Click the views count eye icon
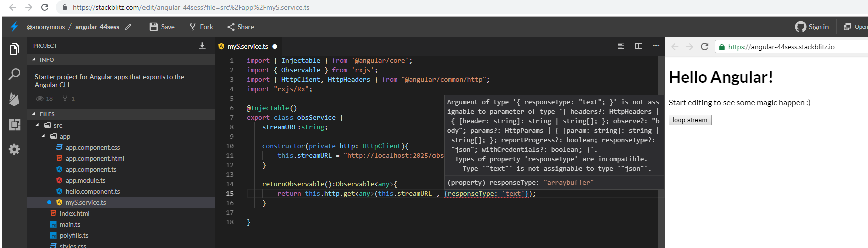Image resolution: width=868 pixels, height=248 pixels. [40, 99]
